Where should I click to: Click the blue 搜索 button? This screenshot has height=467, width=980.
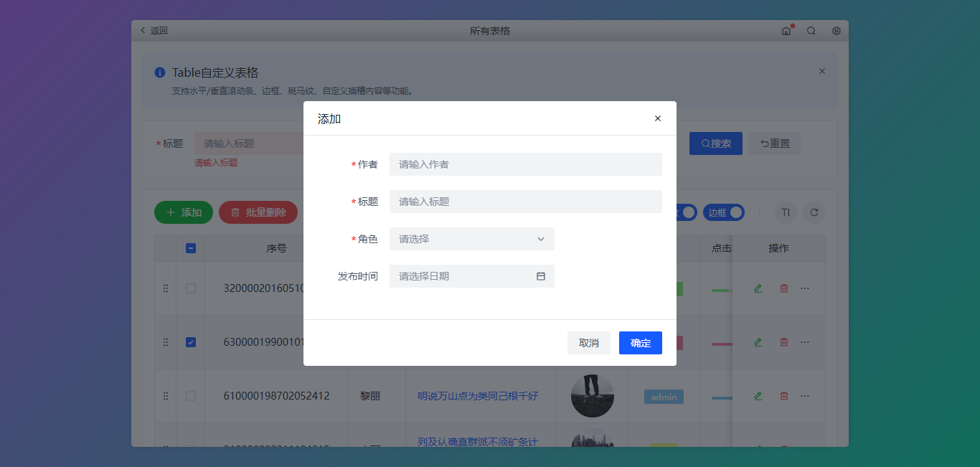(x=716, y=143)
